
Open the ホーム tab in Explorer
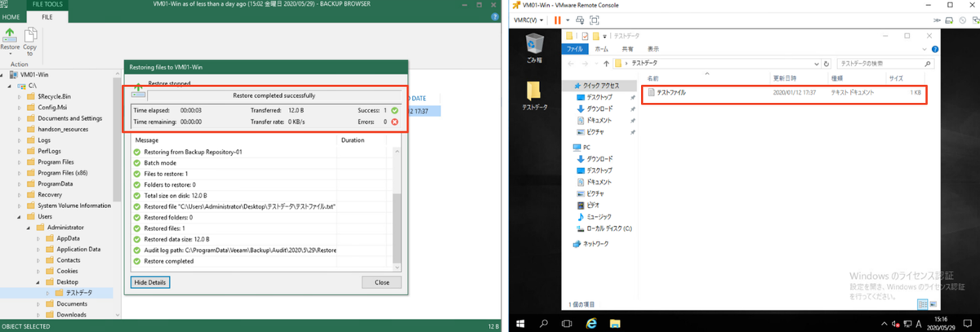[603, 50]
